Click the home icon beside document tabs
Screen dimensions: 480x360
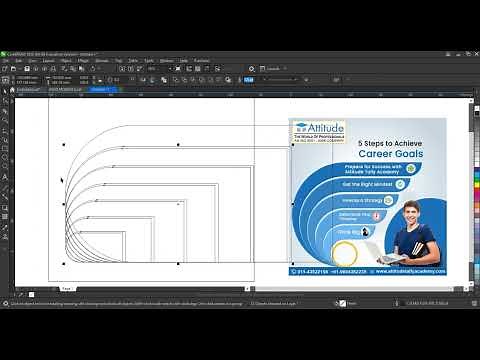pyautogui.click(x=12, y=90)
